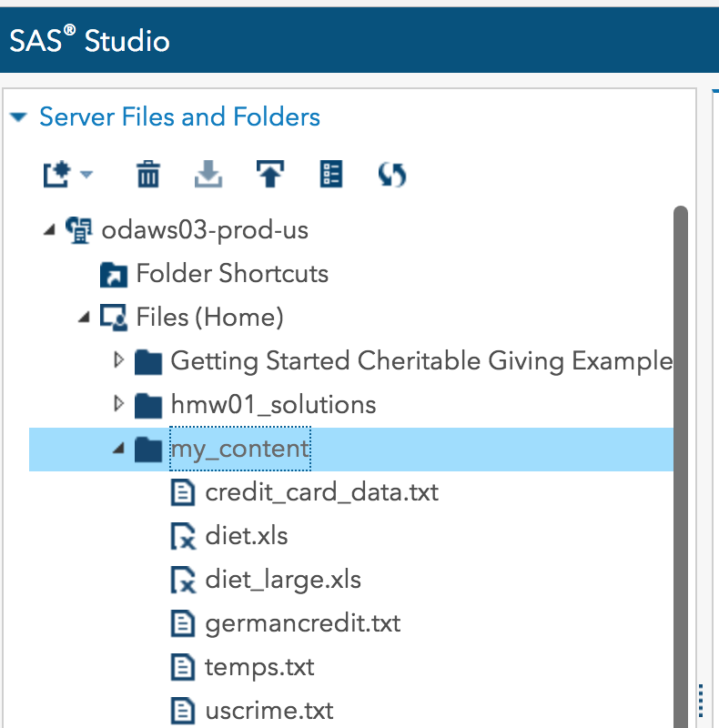Viewport: 719px width, 728px height.
Task: Expand the hmw01_solutions folder
Action: [x=119, y=404]
